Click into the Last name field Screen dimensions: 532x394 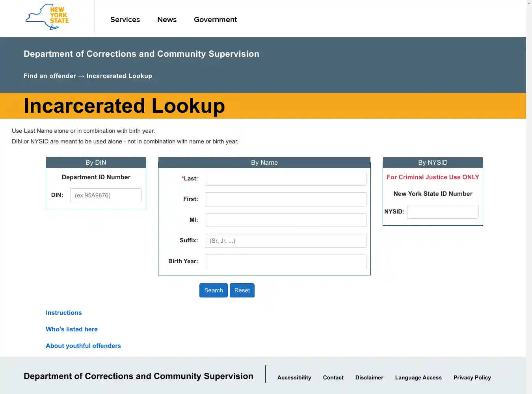click(286, 178)
